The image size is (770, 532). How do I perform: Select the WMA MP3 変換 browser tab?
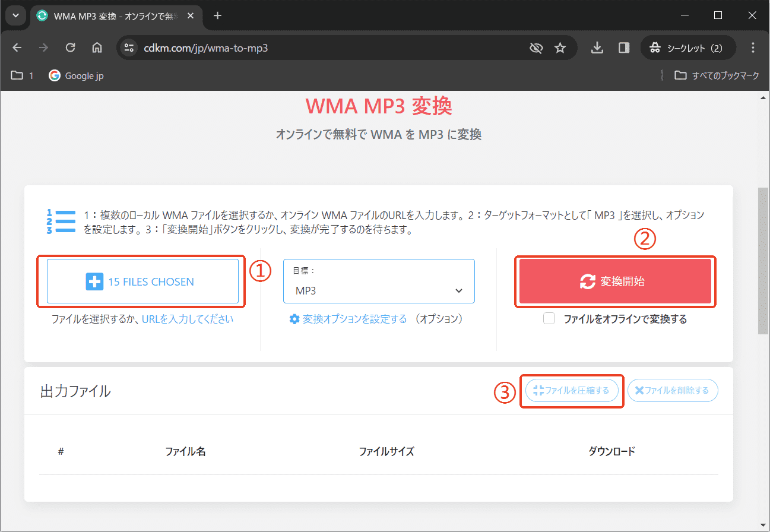point(113,15)
